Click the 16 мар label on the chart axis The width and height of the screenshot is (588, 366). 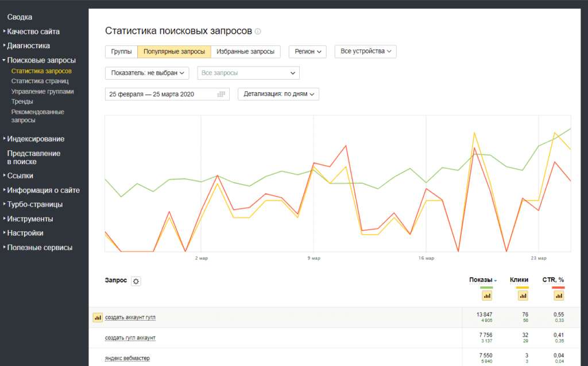[x=427, y=258]
